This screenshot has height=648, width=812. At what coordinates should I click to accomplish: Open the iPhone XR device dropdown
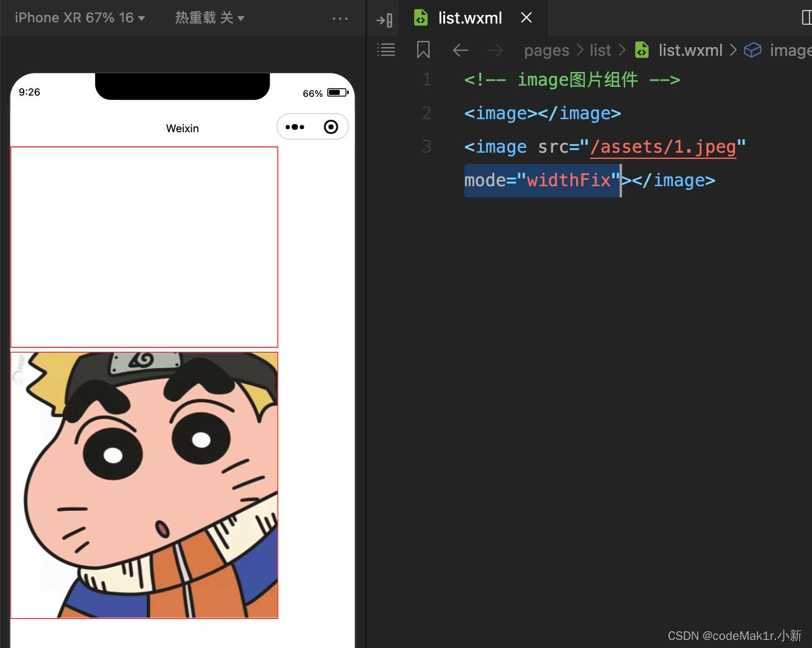[79, 18]
